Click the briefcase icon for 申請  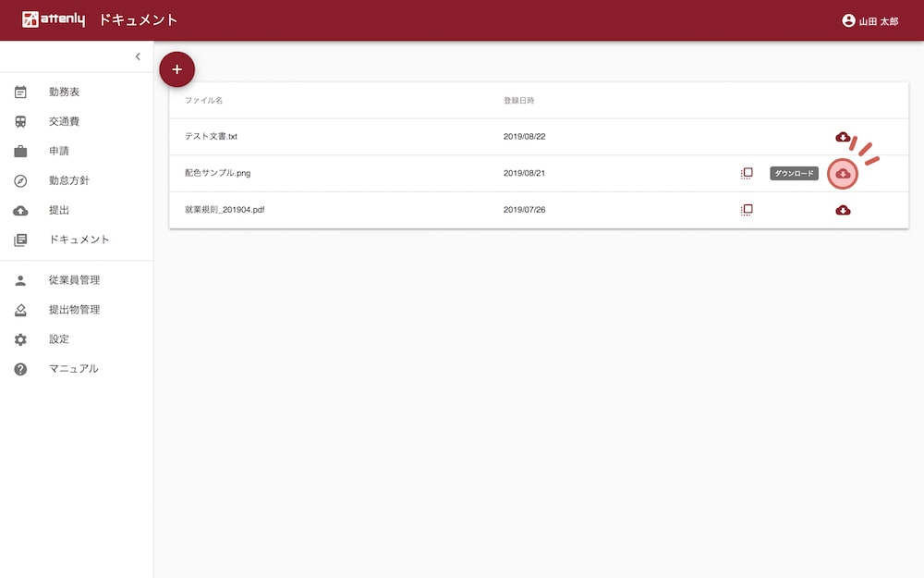click(20, 151)
